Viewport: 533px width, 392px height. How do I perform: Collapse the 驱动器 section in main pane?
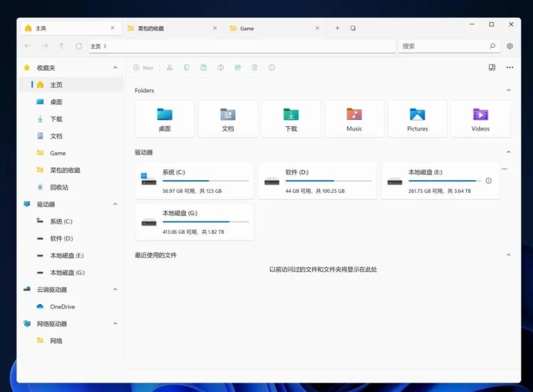coord(508,152)
